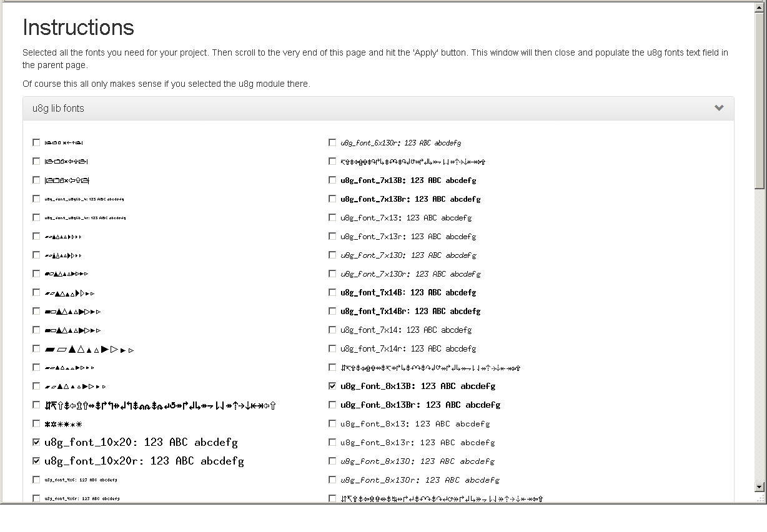Uncheck the u8g_font_8x13B checkbox

point(332,386)
